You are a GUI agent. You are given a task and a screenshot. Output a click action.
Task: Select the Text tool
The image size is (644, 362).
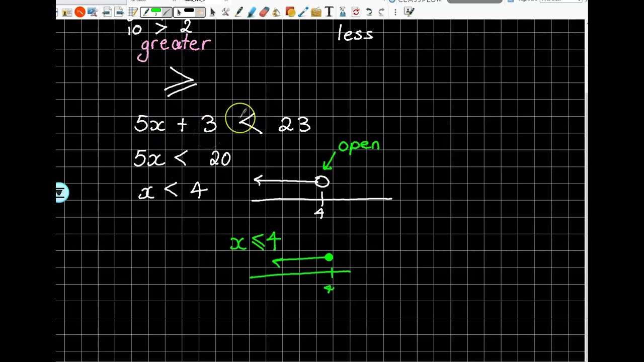coord(329,12)
